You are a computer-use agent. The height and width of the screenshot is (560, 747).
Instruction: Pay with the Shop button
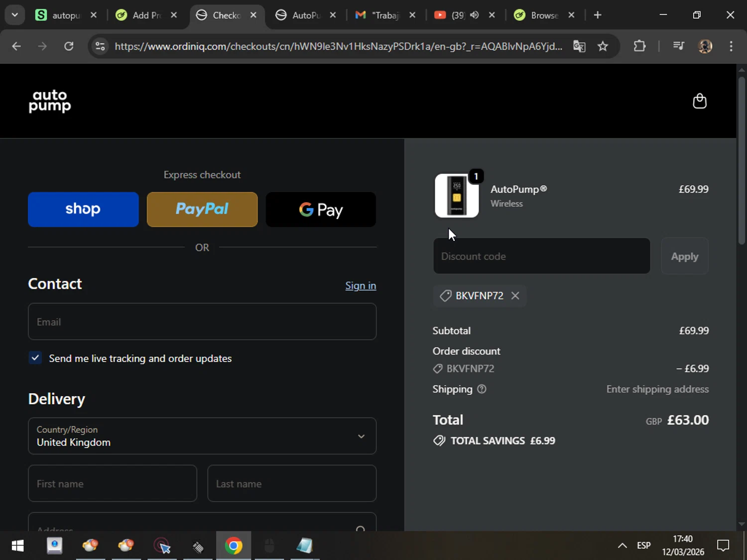click(x=83, y=210)
